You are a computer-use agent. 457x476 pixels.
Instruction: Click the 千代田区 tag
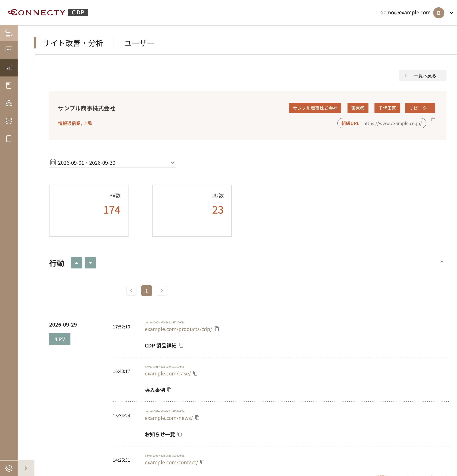387,108
